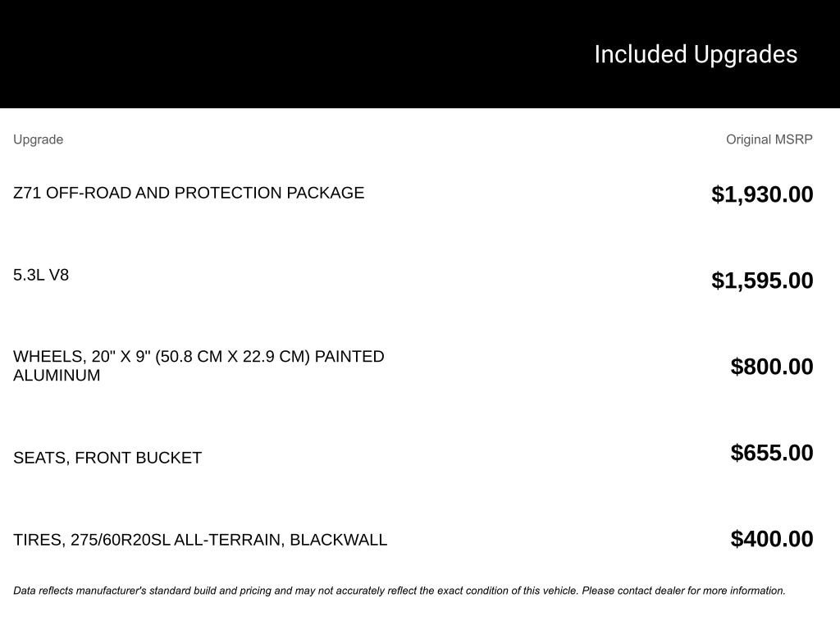Click the $1,595.00 engine price

click(x=762, y=281)
